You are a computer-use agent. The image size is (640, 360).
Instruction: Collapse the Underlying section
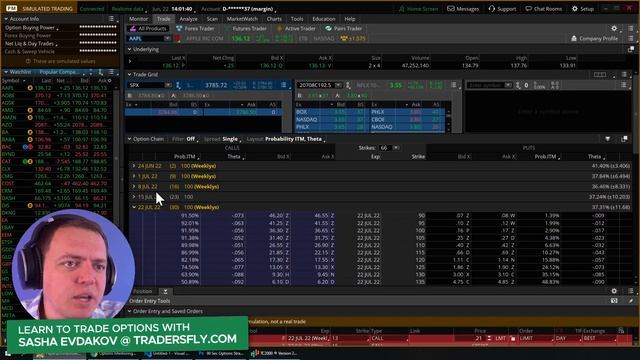click(x=129, y=49)
